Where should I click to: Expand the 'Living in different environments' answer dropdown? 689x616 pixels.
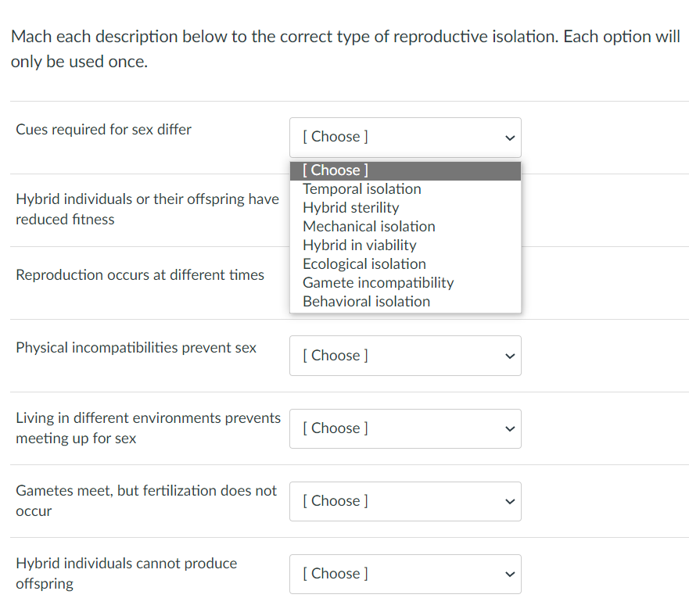(x=404, y=428)
